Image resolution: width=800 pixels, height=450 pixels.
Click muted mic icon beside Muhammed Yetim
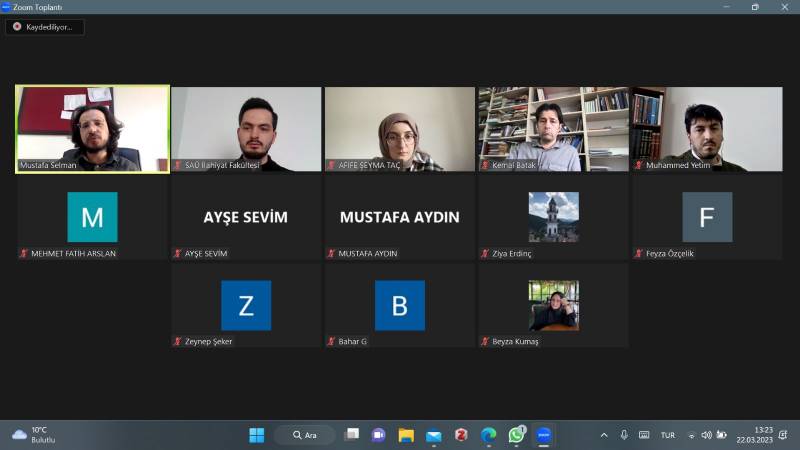tap(640, 165)
